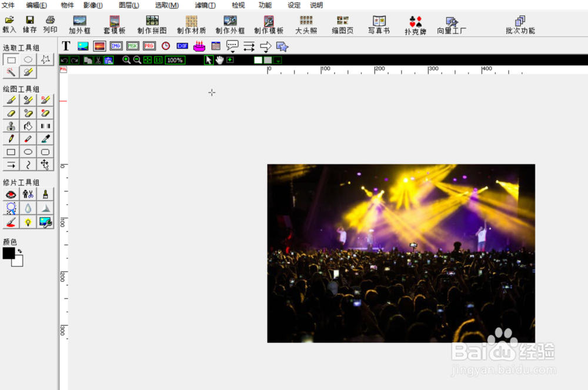Select the curve line drawing tool

pyautogui.click(x=28, y=165)
